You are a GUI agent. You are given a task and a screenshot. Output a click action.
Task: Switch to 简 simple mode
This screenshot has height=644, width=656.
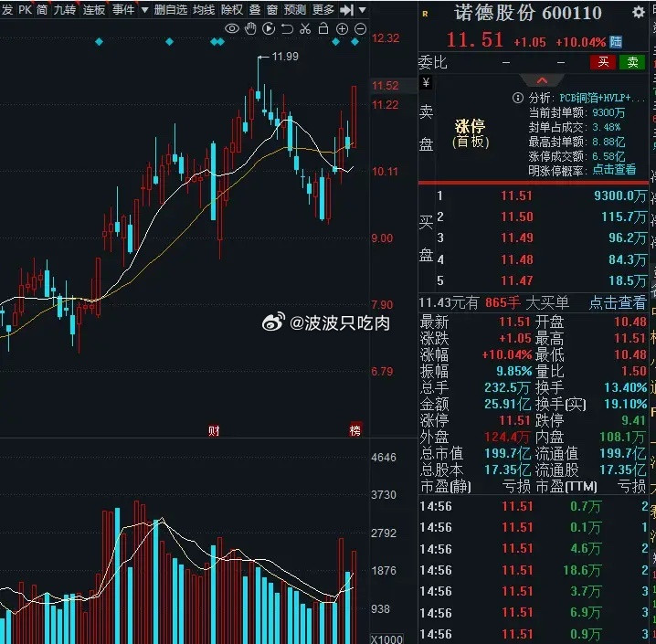[42, 9]
